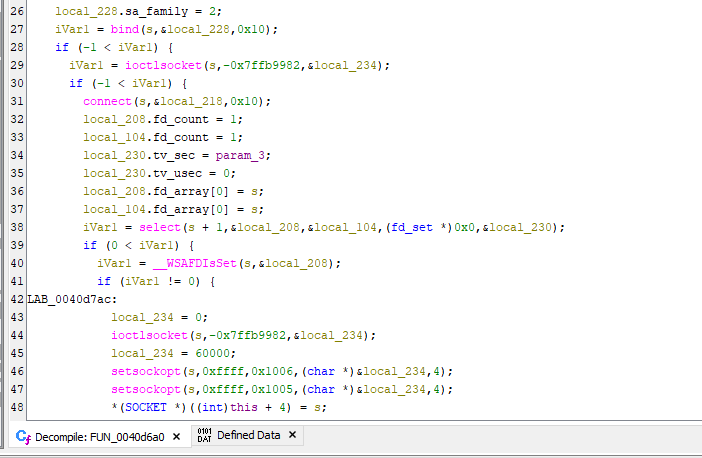
Task: Click the Defined Data tab's binary icon
Action: (x=204, y=436)
